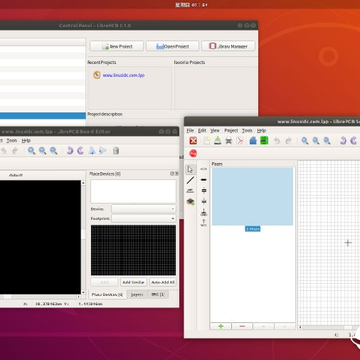
Task: Click the Add Similar button
Action: click(x=133, y=282)
